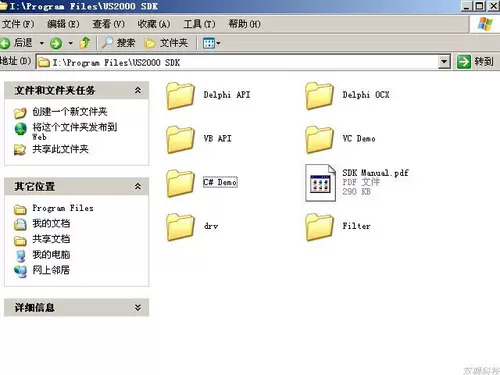This screenshot has height=375, width=500.
Task: Open the Views button dropdown arrow
Action: click(218, 43)
